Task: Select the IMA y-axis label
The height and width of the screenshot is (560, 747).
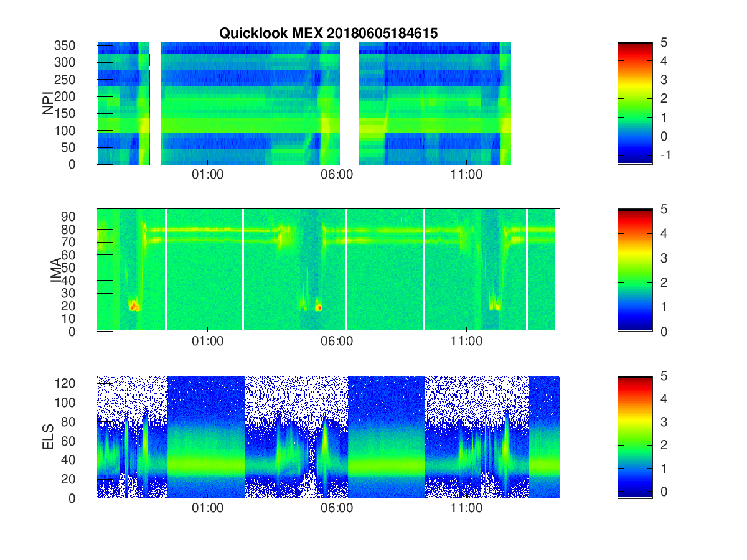Action: click(x=57, y=271)
